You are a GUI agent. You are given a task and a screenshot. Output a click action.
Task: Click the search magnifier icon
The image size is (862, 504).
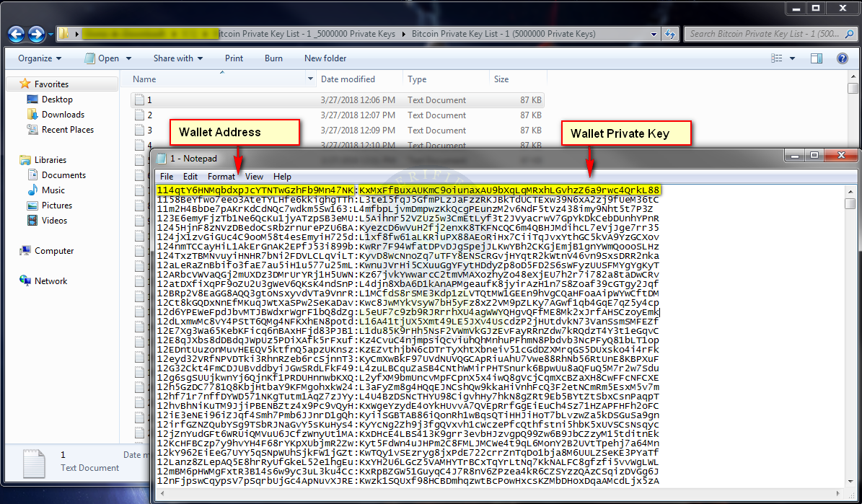[848, 34]
